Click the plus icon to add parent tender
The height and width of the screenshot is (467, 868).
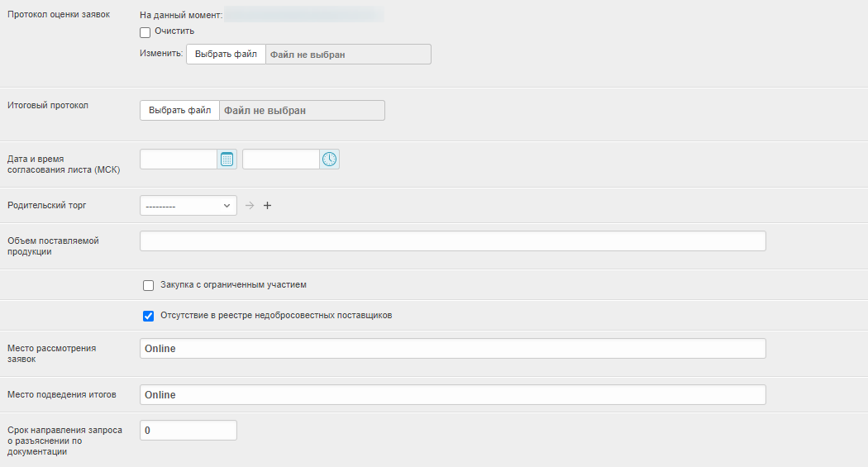tap(267, 206)
